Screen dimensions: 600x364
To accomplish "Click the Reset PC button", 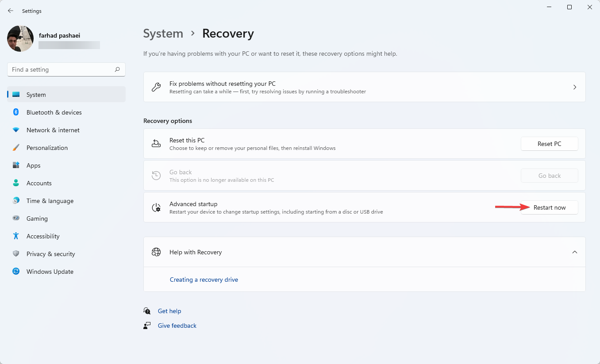I will tap(549, 144).
